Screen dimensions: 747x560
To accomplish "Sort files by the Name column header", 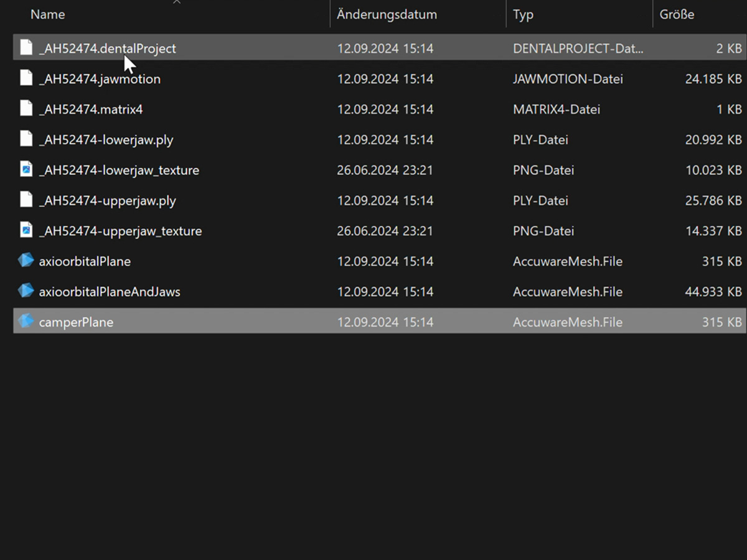I will coord(48,14).
